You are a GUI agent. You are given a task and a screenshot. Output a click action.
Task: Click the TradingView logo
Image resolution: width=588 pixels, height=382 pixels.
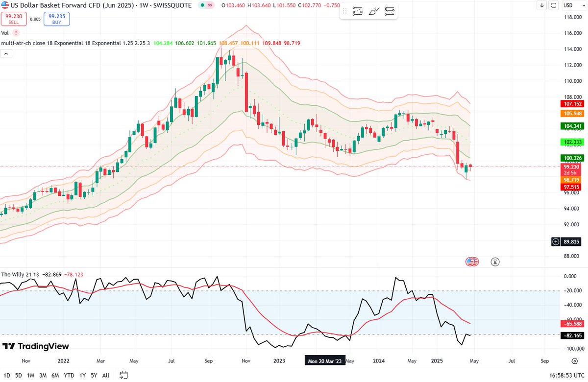pyautogui.click(x=36, y=346)
